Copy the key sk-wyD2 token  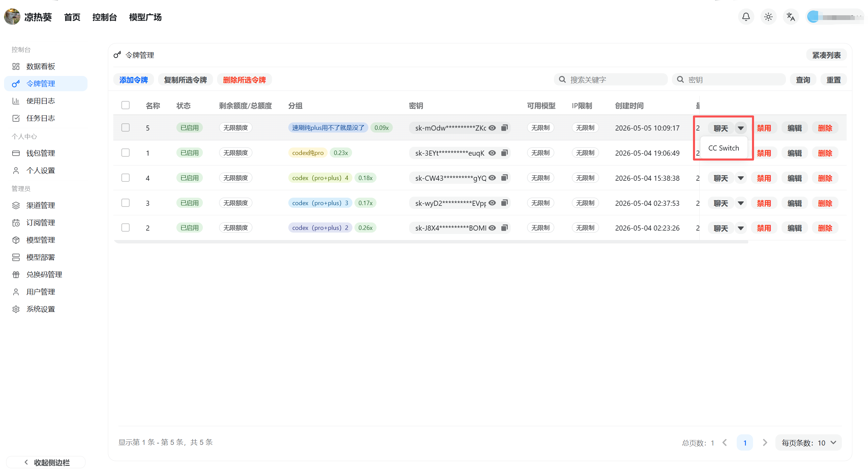click(x=504, y=203)
